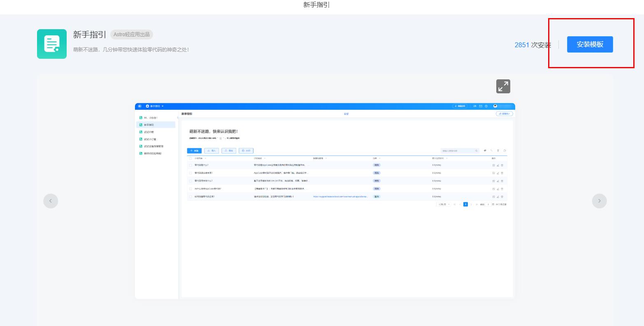Image resolution: width=644 pixels, height=326 pixels.
Task: Click the envelope icon in the app header
Action: click(480, 106)
